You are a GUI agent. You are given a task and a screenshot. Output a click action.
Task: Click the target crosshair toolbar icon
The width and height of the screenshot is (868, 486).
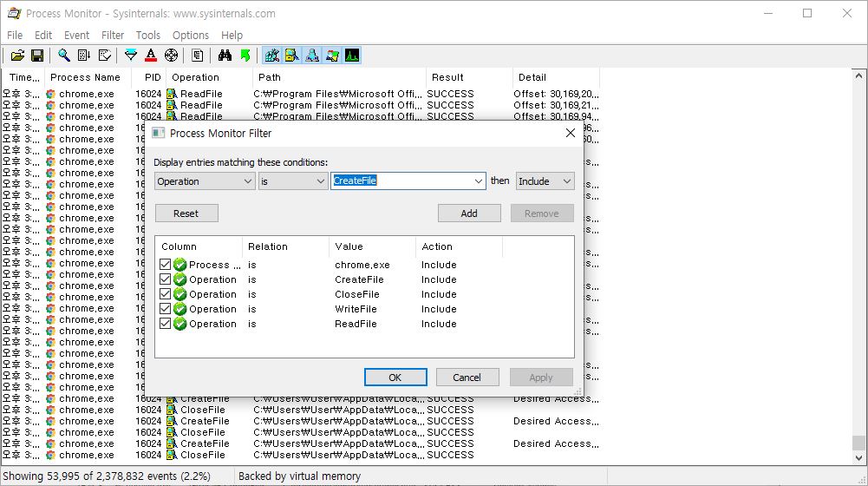point(171,56)
